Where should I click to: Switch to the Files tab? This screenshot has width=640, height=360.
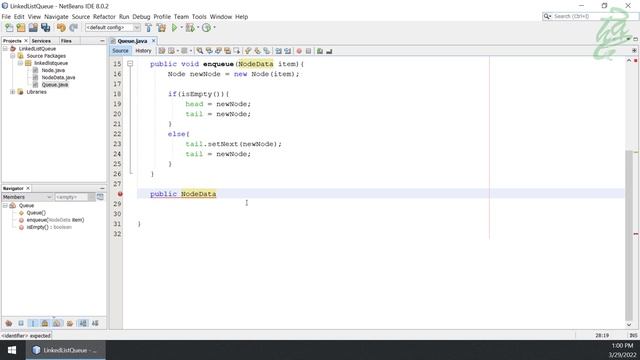(x=66, y=41)
